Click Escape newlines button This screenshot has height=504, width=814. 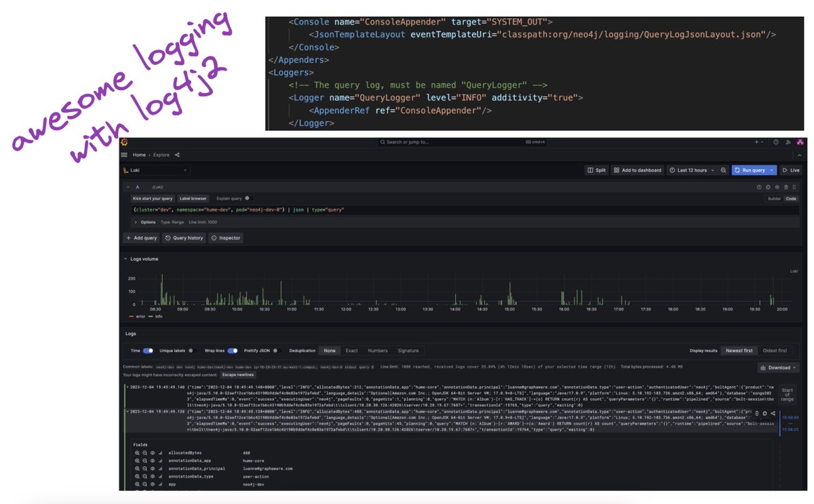tap(238, 374)
